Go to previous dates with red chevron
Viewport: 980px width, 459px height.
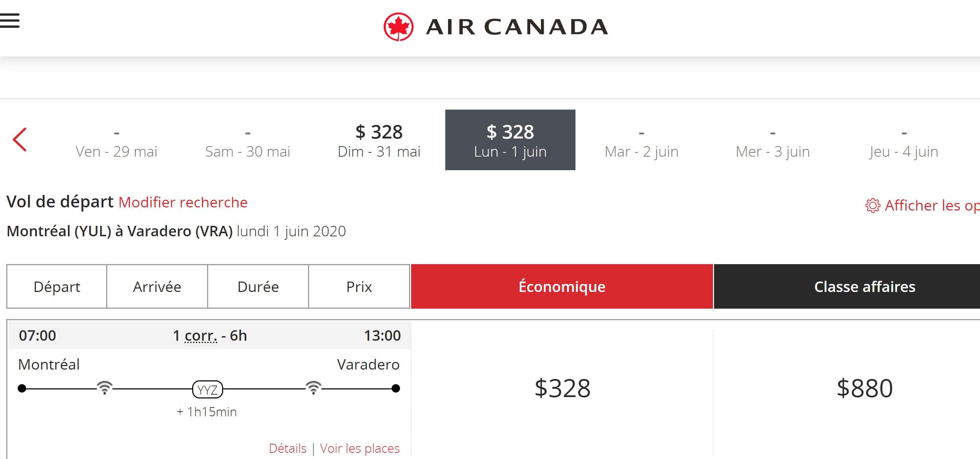pyautogui.click(x=19, y=140)
